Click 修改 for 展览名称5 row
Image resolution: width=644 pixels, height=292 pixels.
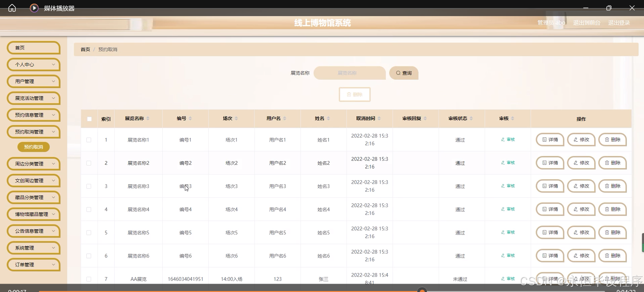[581, 232]
